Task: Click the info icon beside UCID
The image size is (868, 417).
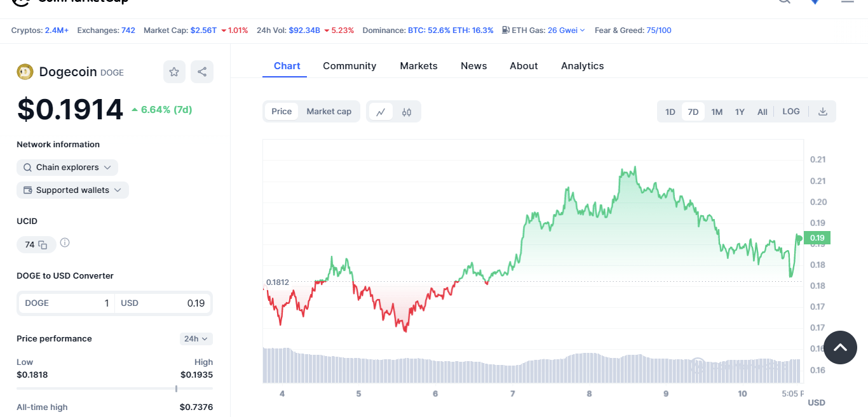Action: (x=65, y=243)
